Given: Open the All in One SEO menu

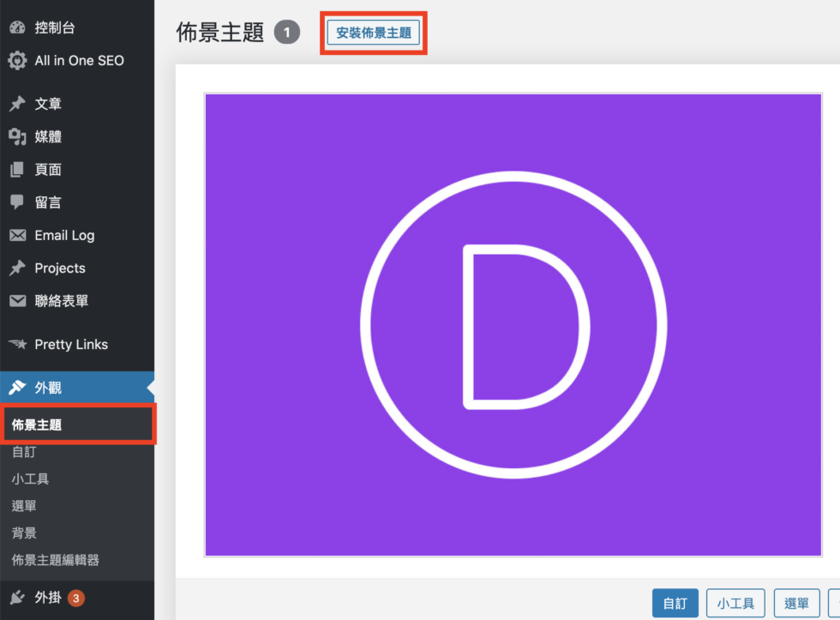Looking at the screenshot, I should point(77,60).
